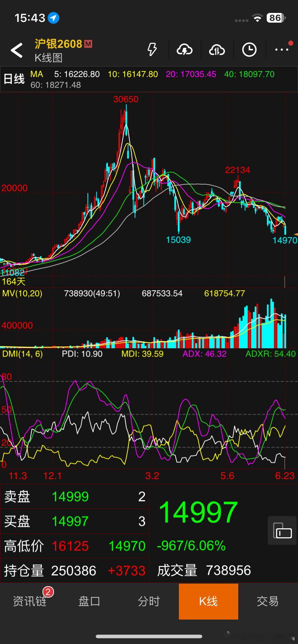Screen dimensions: 298x644
Task: Tap the ADXR: 54.40 reading
Action: [270, 354]
